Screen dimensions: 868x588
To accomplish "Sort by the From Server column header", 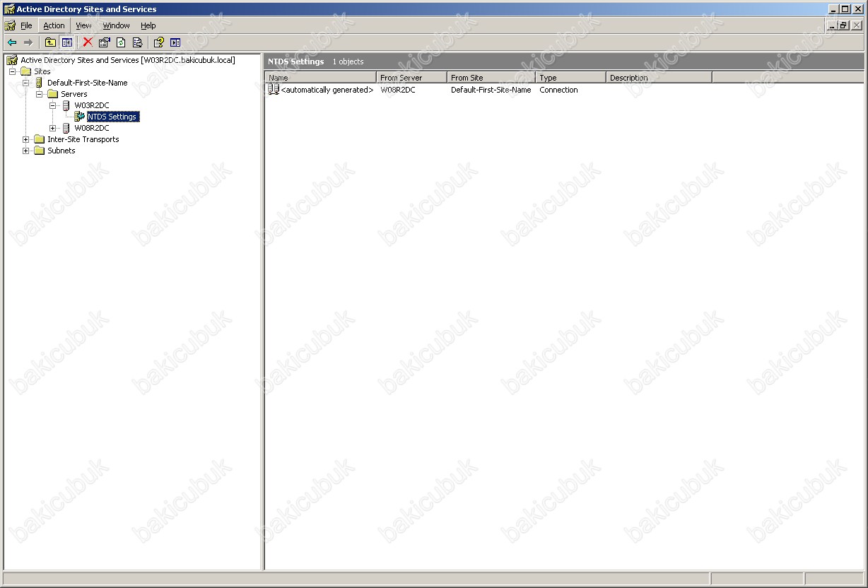I will coord(412,78).
